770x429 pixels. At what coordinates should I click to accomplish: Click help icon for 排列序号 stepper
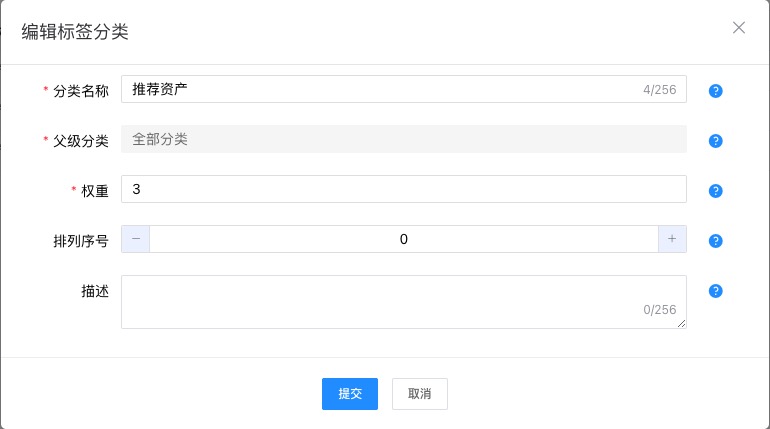pyautogui.click(x=715, y=241)
